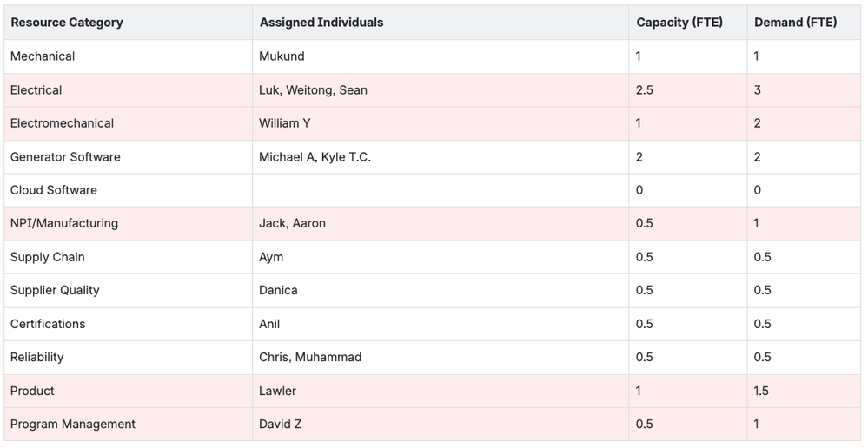Viewport: 868px width, 448px height.
Task: Select the Mechanical category cell
Action: tap(43, 56)
